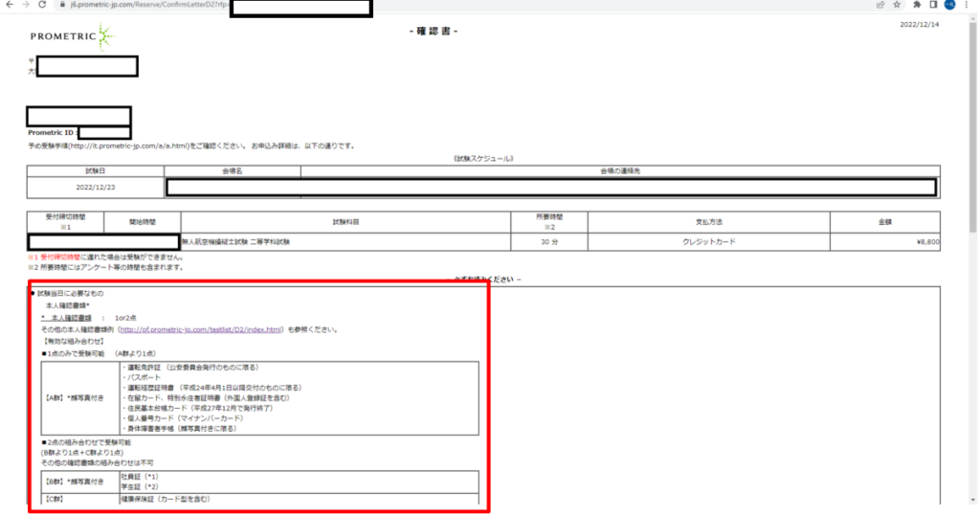980x515 pixels.
Task: Open the share page icon in the address bar
Action: (x=880, y=5)
